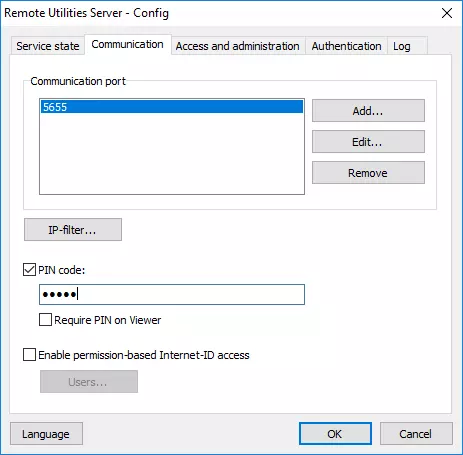
Task: Confirm settings with the OK button
Action: click(x=335, y=434)
